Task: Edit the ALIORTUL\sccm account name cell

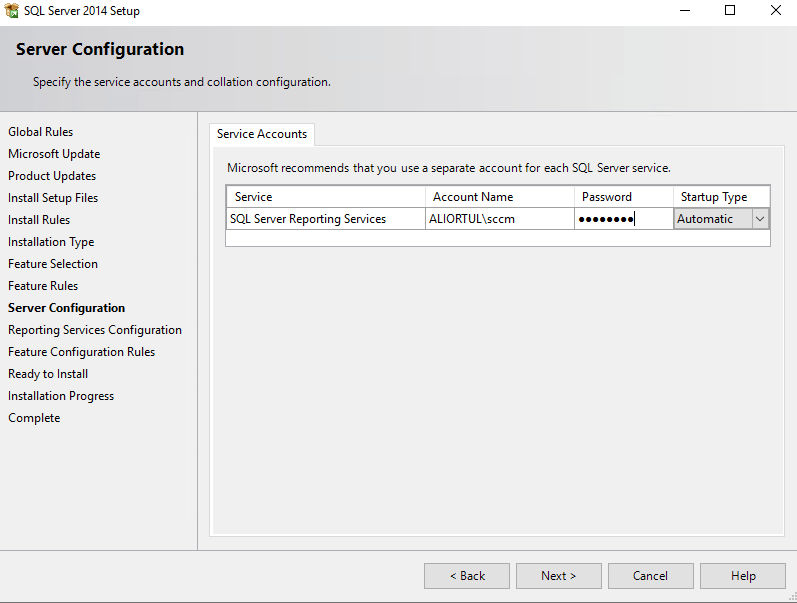Action: pyautogui.click(x=499, y=219)
